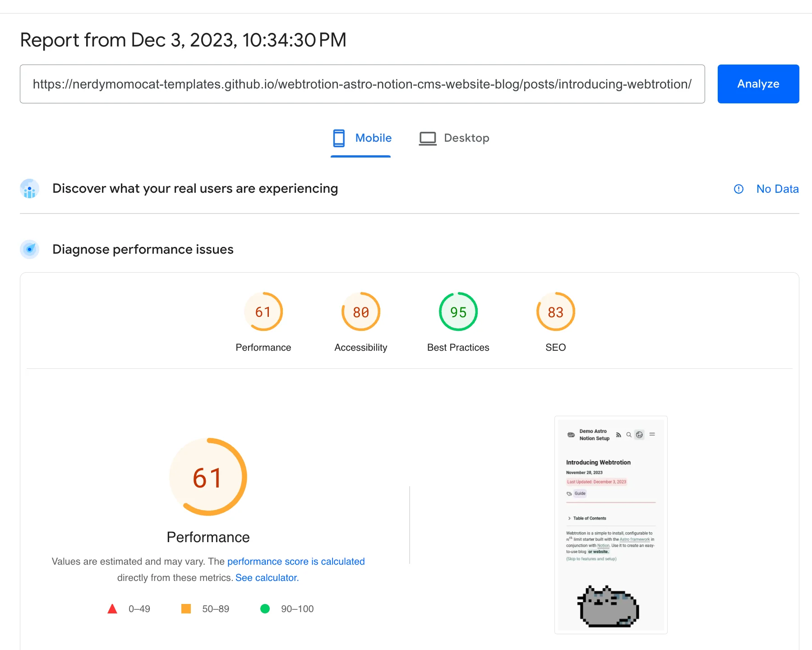Open the No Data link
The image size is (812, 650).
[777, 189]
